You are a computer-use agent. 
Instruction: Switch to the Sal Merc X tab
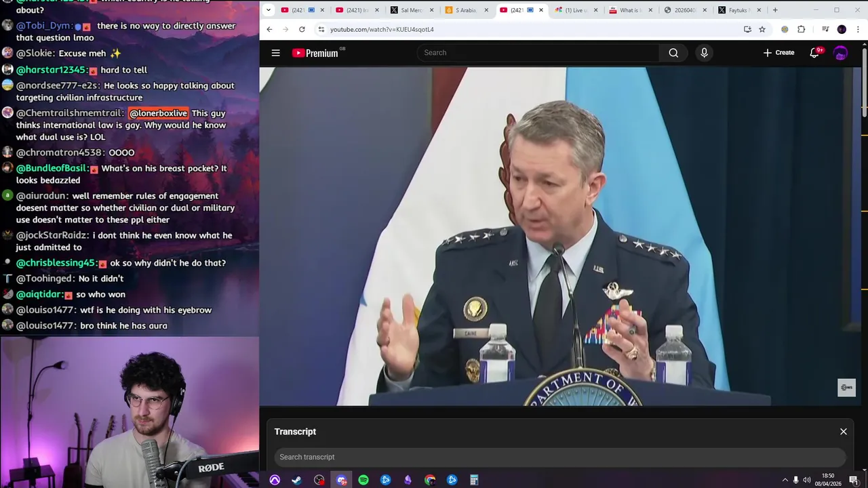(412, 10)
